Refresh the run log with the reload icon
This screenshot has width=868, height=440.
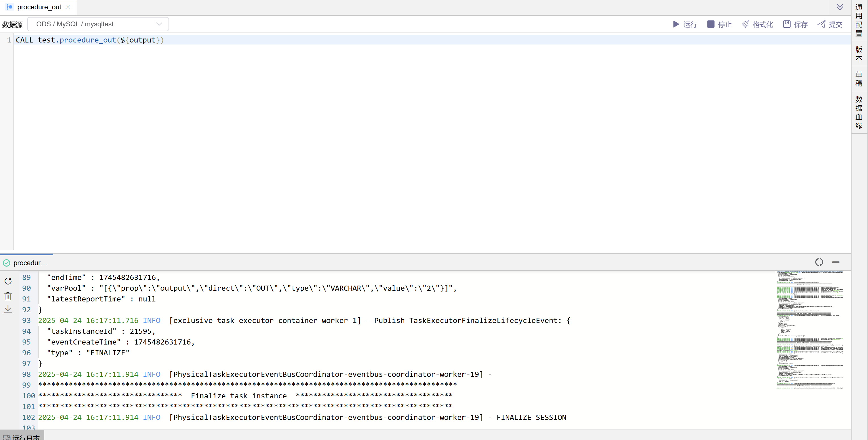pos(8,281)
